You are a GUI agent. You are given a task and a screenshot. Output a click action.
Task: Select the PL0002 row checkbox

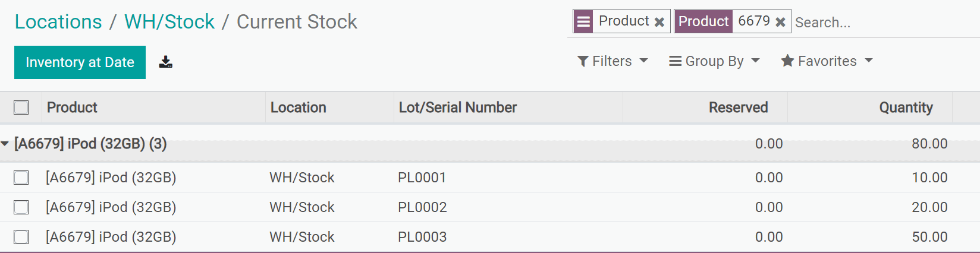pos(21,207)
